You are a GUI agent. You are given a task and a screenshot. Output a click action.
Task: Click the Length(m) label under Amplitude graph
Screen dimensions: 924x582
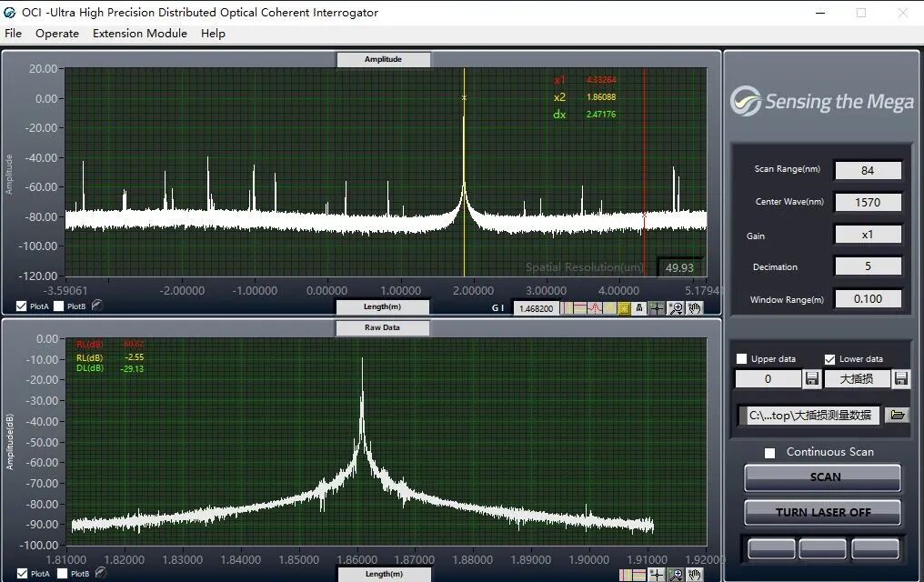(x=383, y=306)
